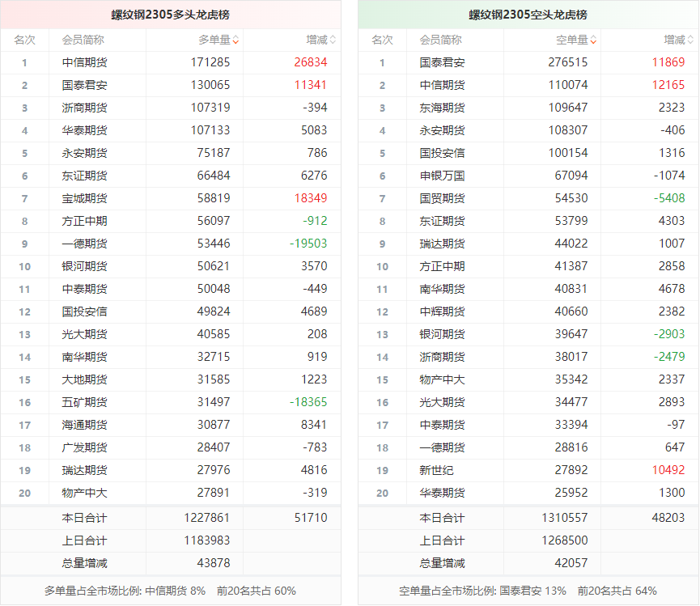The width and height of the screenshot is (700, 606).
Task: Open 中信期货 ranked first in 多头 table
Action: pyautogui.click(x=84, y=62)
